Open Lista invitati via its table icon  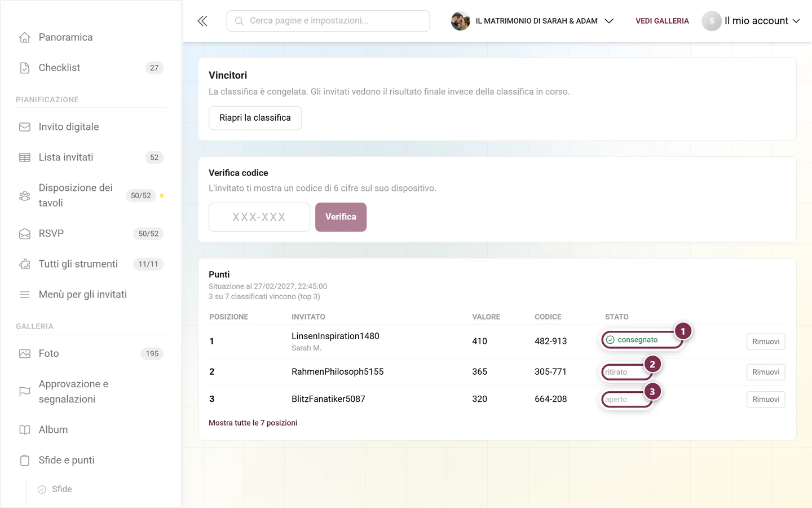(x=25, y=157)
